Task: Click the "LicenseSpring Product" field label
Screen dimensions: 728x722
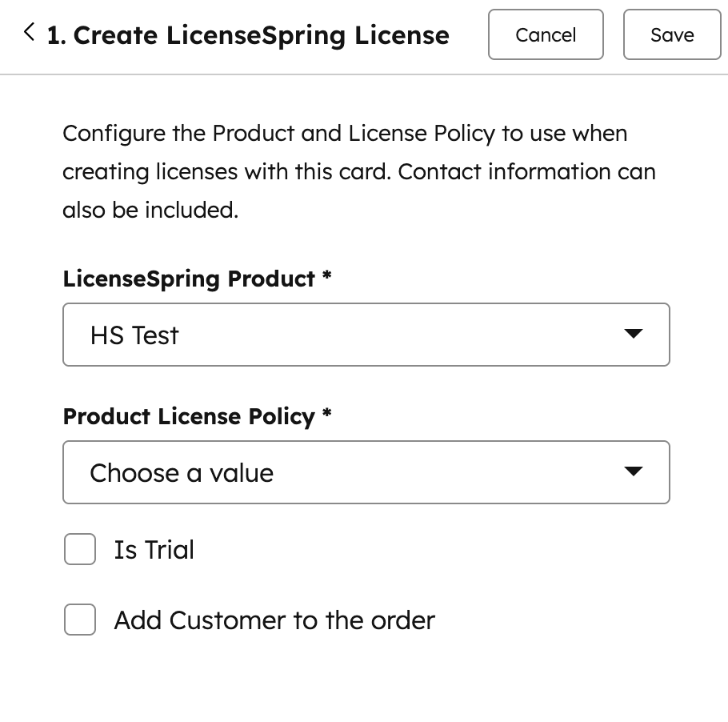Action: [x=189, y=279]
